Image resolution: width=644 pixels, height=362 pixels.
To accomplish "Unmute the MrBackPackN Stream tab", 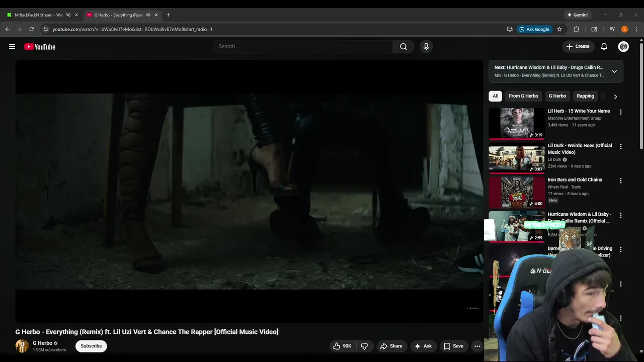I will (68, 15).
